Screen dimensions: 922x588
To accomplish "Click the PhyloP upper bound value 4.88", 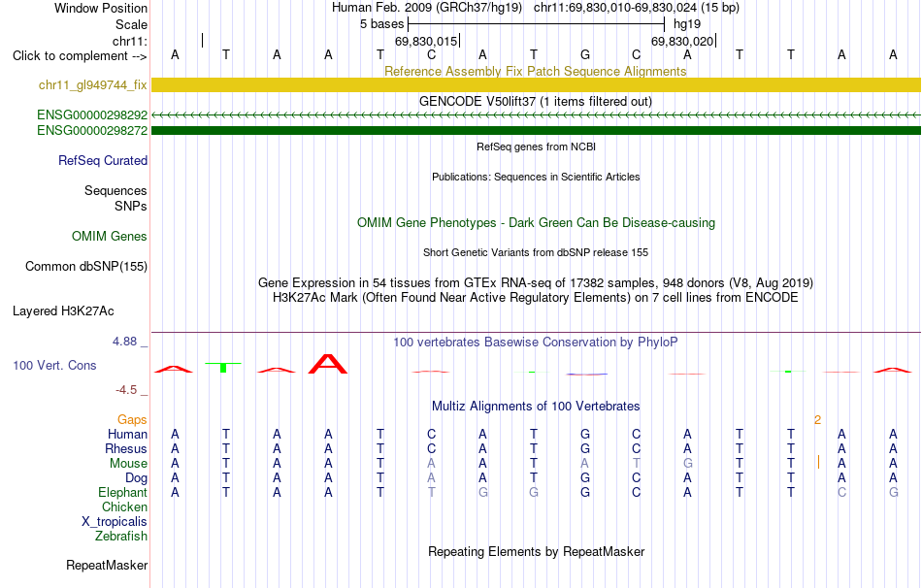I will [x=124, y=342].
